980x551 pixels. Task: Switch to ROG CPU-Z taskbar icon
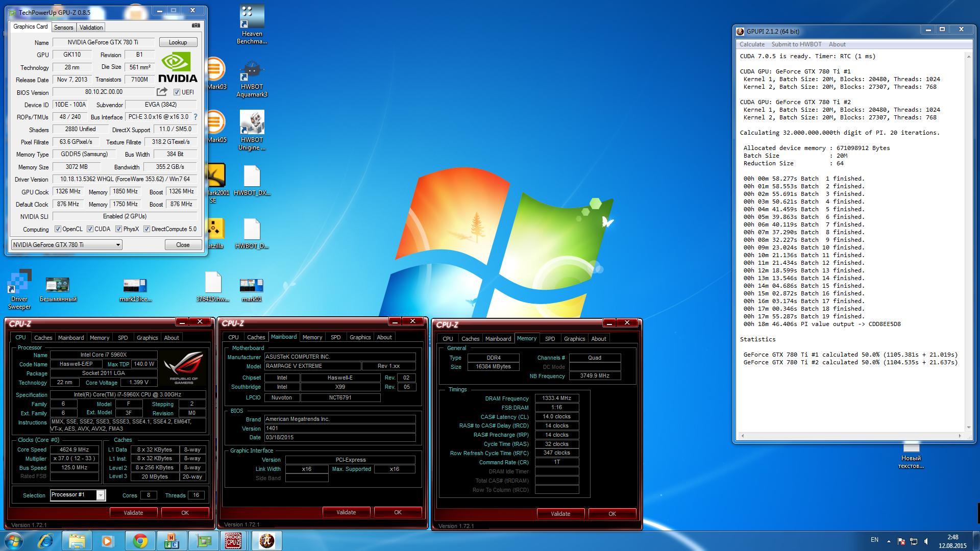point(233,541)
